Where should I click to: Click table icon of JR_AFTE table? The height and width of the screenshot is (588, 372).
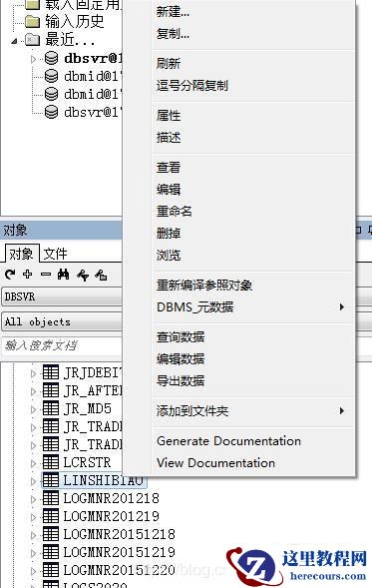point(51,390)
